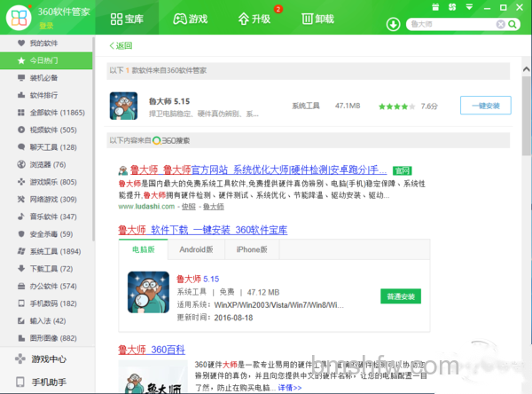Select 下载工具 (72) category
The height and width of the screenshot is (394, 532).
point(46,269)
